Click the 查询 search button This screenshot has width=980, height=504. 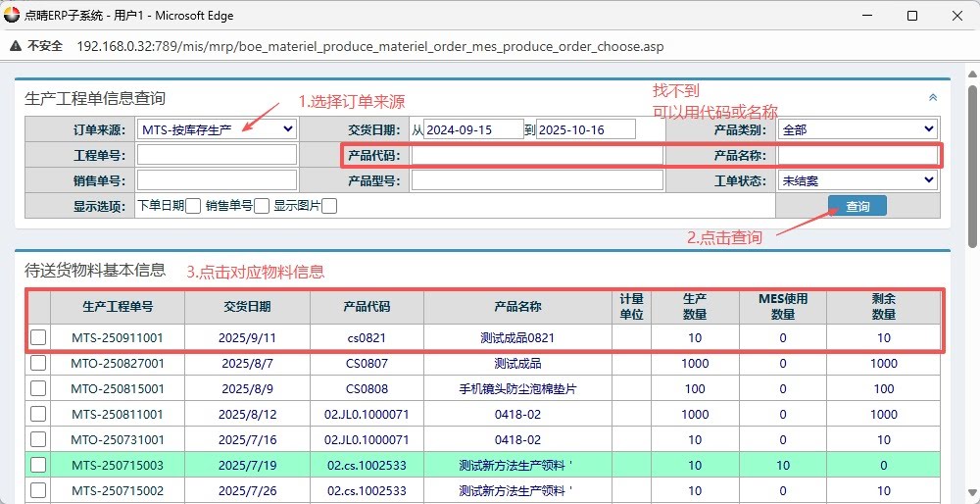(857, 206)
